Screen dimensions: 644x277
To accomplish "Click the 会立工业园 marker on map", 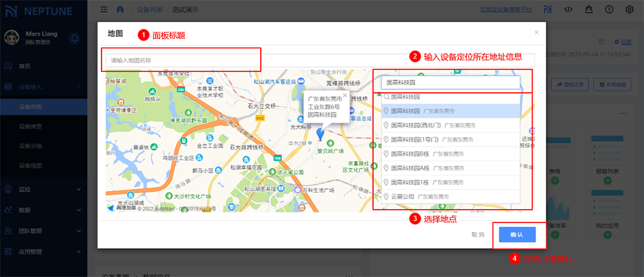I will tap(208, 138).
